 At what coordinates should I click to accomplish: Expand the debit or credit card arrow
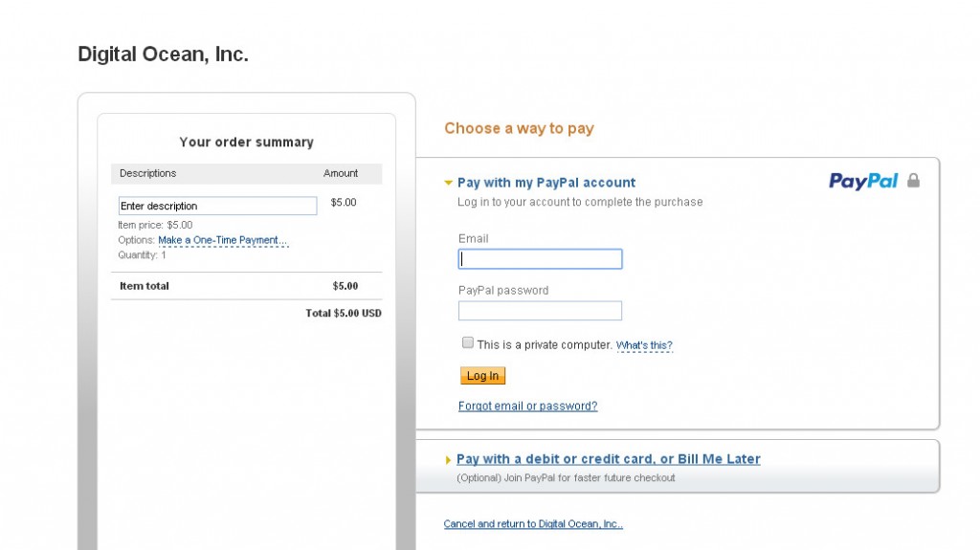[448, 460]
